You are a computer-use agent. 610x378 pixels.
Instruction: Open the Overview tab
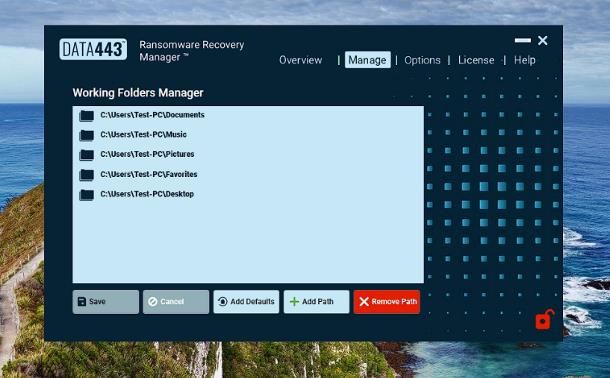(x=301, y=60)
